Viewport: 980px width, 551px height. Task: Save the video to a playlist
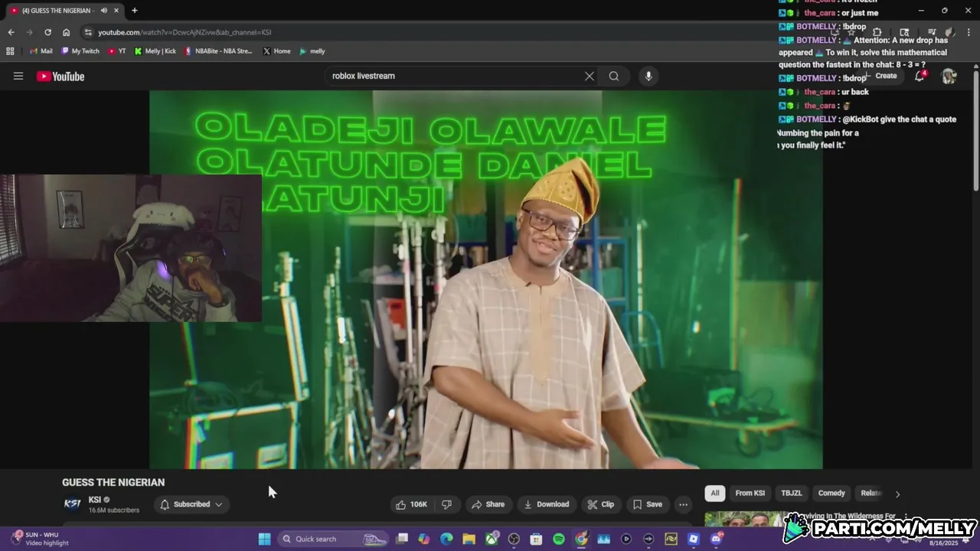648,504
